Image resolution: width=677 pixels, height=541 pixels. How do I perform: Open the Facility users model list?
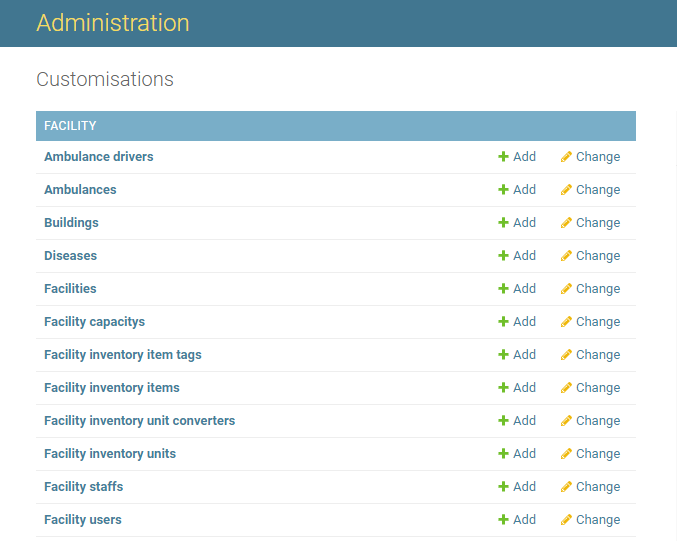tap(82, 520)
